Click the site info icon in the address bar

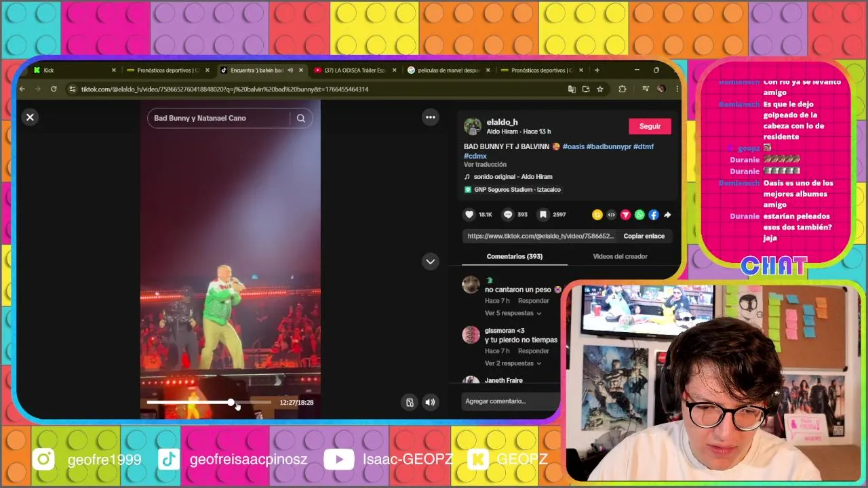click(x=71, y=89)
